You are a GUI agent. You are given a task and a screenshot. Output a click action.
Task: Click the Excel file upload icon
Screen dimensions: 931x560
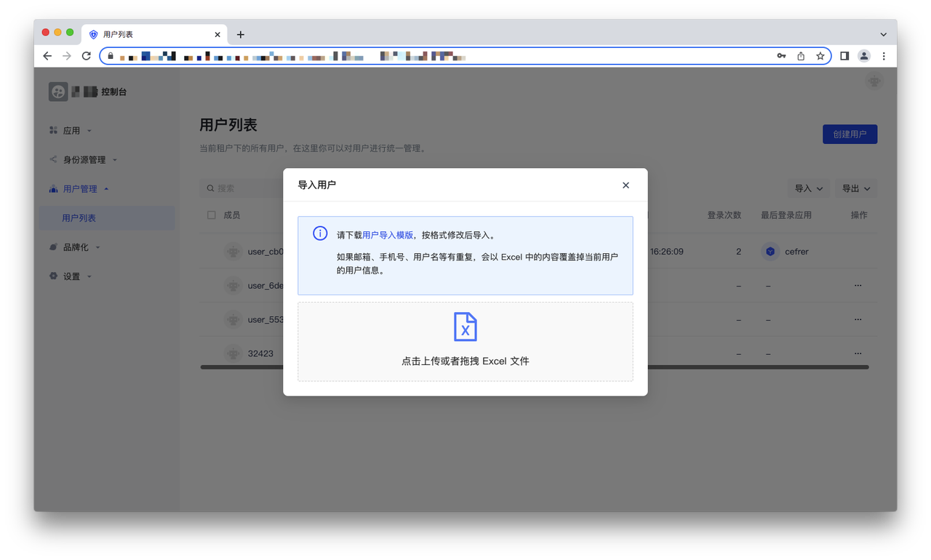click(x=465, y=327)
